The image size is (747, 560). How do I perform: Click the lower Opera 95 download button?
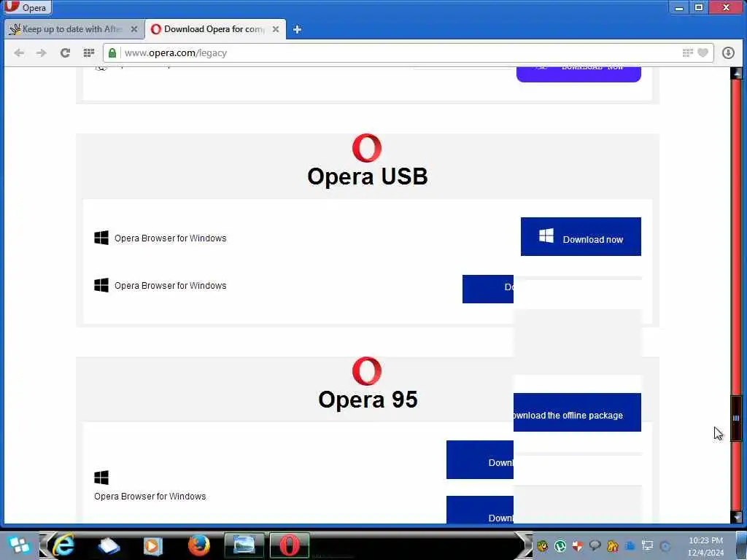pyautogui.click(x=480, y=510)
